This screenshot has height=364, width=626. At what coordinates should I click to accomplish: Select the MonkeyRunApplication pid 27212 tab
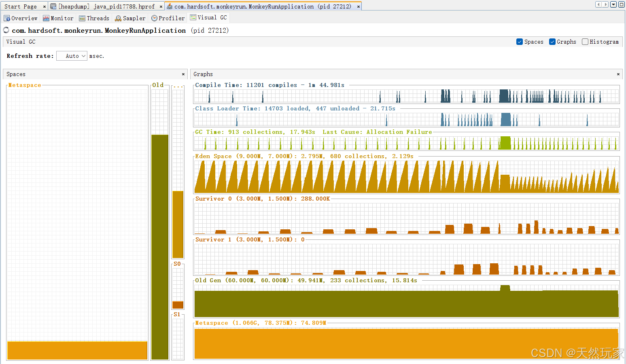click(x=263, y=6)
